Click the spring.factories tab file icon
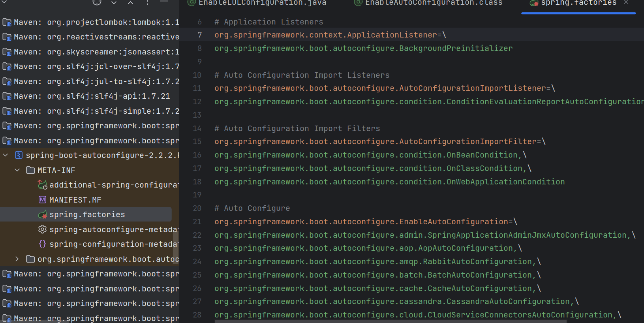The width and height of the screenshot is (644, 323). [534, 3]
